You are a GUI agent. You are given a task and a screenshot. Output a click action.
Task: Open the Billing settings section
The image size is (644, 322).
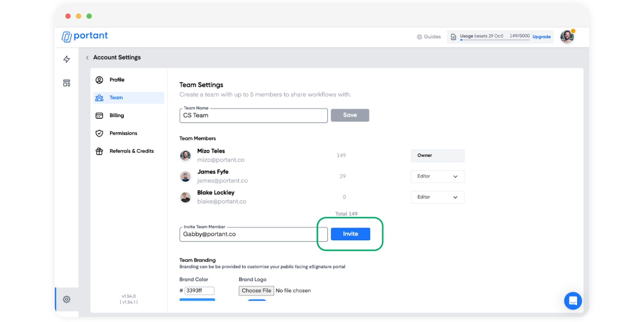(117, 116)
